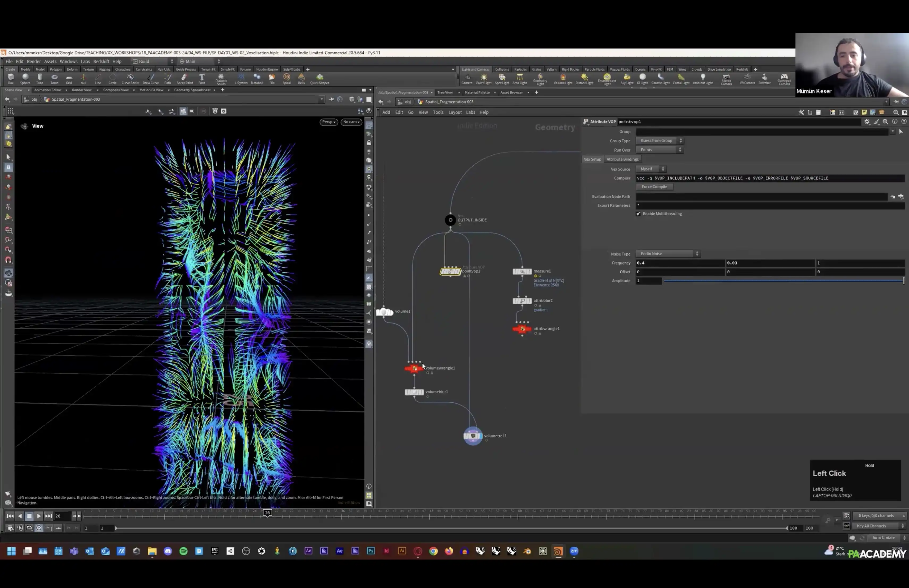909x588 pixels.
Task: Select the attribblur2 node
Action: point(522,301)
